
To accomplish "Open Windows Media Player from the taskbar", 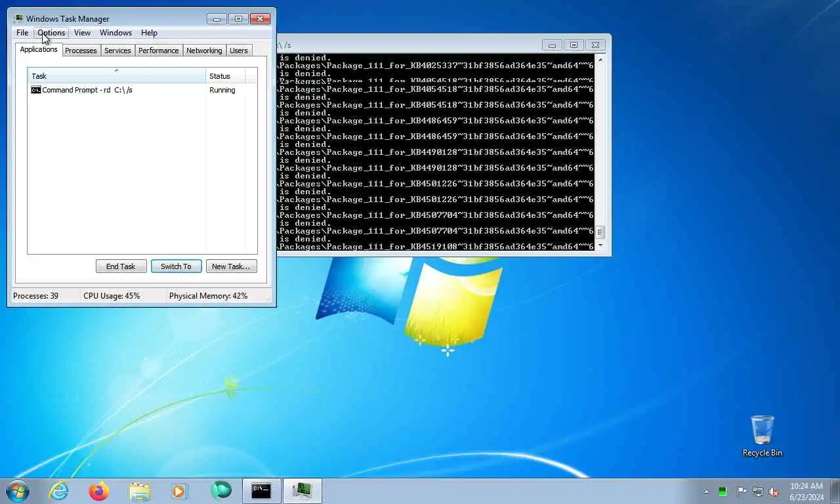I will click(180, 491).
